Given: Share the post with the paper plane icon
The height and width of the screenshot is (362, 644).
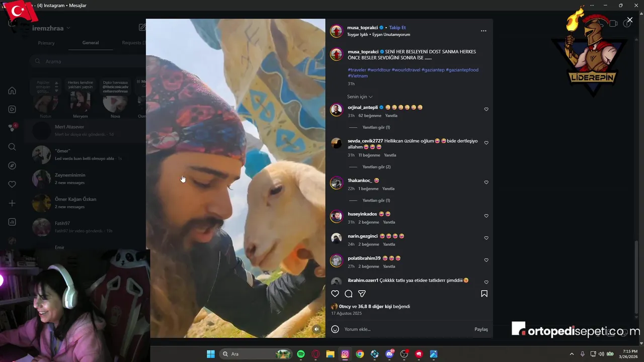Looking at the screenshot, I should point(362,294).
